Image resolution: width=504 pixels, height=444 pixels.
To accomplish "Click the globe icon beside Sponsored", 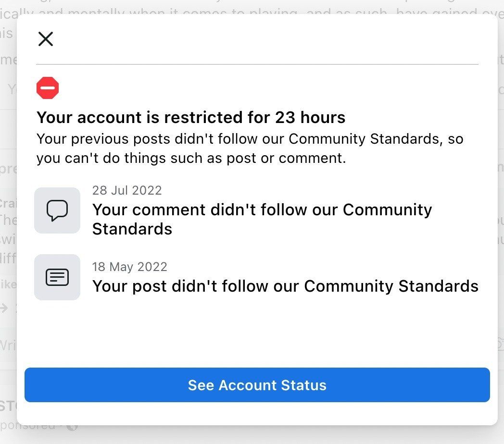I will pos(73,426).
